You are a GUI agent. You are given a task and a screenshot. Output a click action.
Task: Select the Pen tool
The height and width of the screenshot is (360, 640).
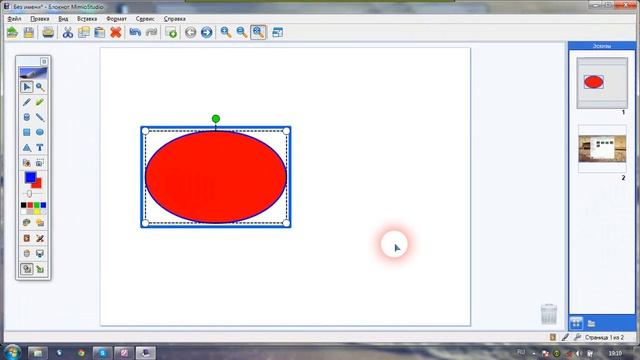pos(27,102)
